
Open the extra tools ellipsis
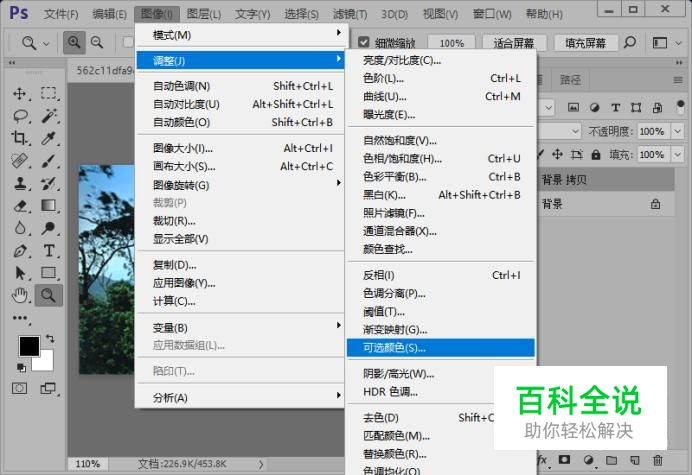(20, 318)
